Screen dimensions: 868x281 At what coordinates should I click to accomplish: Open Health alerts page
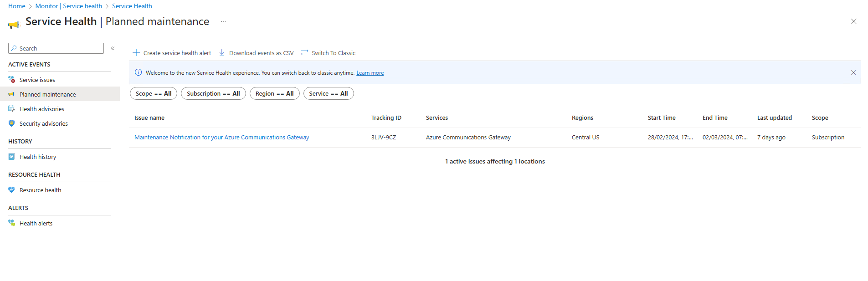point(36,223)
